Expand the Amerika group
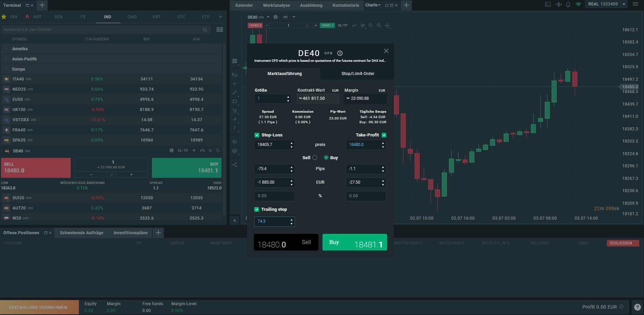Screen dimensions: 644x315 pyautogui.click(x=111, y=49)
